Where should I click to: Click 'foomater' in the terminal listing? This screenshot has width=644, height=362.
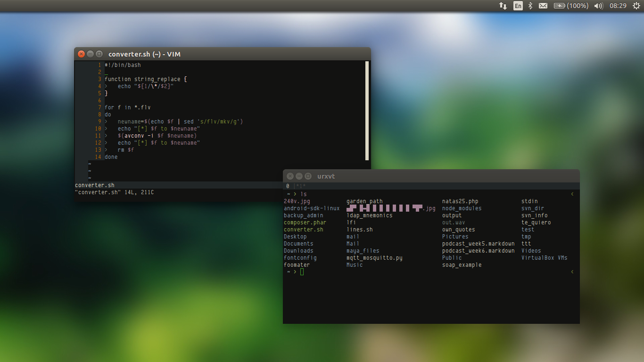coord(297,265)
